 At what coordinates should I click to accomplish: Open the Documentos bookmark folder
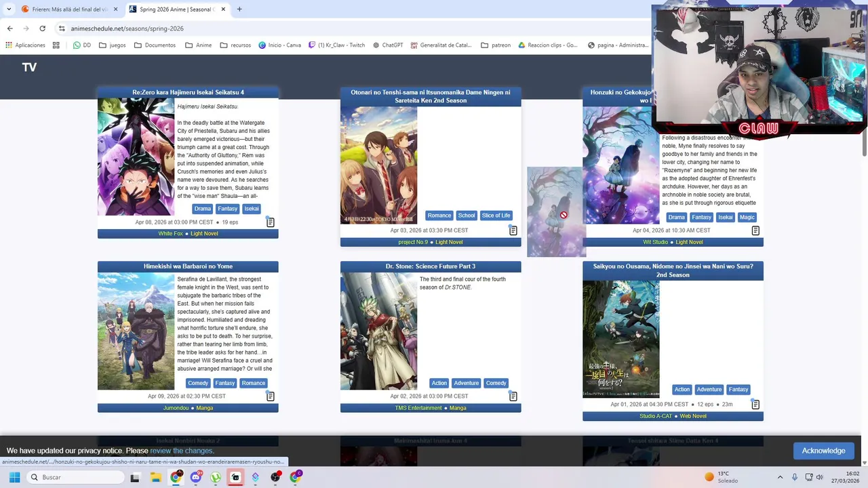pos(155,45)
